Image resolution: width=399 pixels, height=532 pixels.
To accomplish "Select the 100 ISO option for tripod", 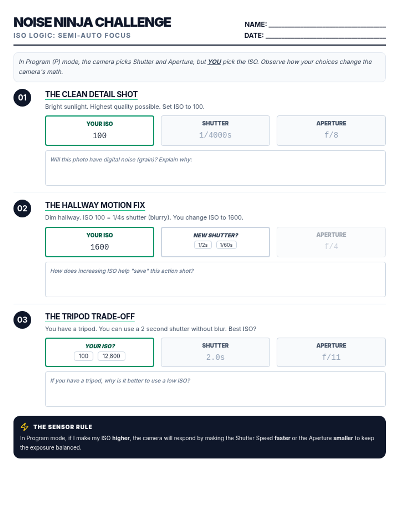I will (x=83, y=356).
